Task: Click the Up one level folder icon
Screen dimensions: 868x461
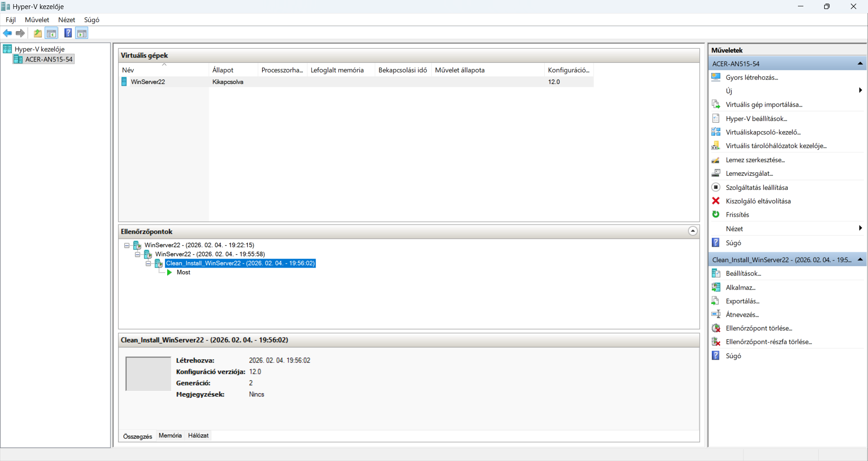Action: point(38,33)
